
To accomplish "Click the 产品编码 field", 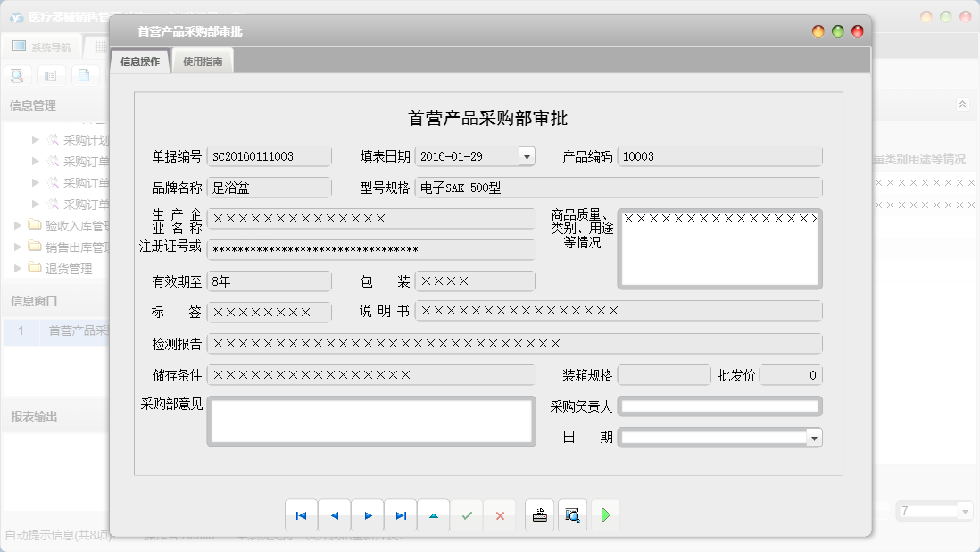I will coord(719,156).
